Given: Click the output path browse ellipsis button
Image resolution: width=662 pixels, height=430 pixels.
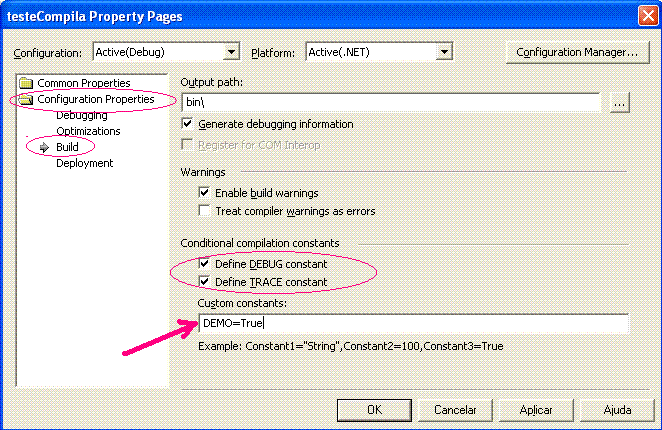Looking at the screenshot, I should pyautogui.click(x=619, y=103).
